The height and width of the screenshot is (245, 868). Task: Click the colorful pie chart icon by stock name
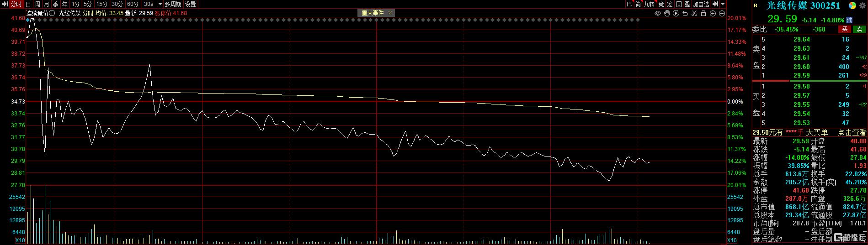tap(852, 5)
